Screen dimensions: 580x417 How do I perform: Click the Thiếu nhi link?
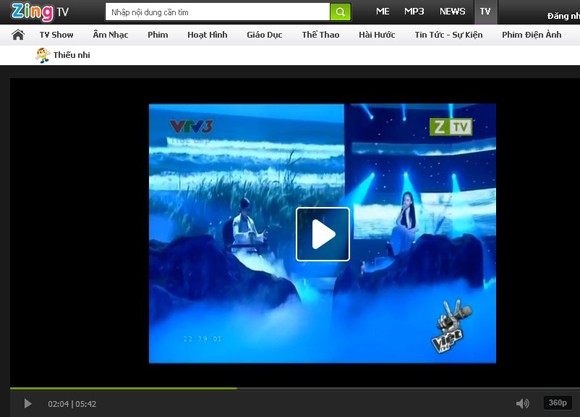(x=72, y=55)
